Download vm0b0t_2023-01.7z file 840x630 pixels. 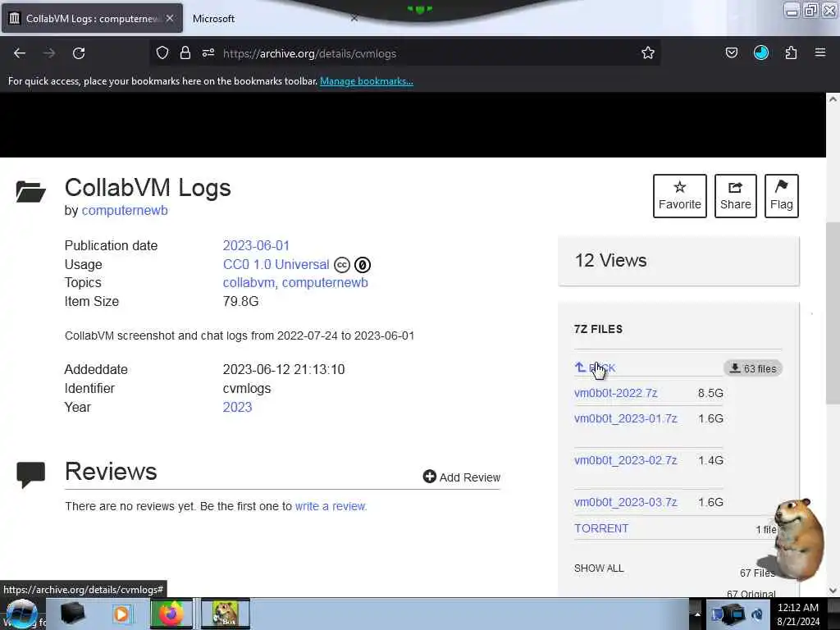point(626,418)
